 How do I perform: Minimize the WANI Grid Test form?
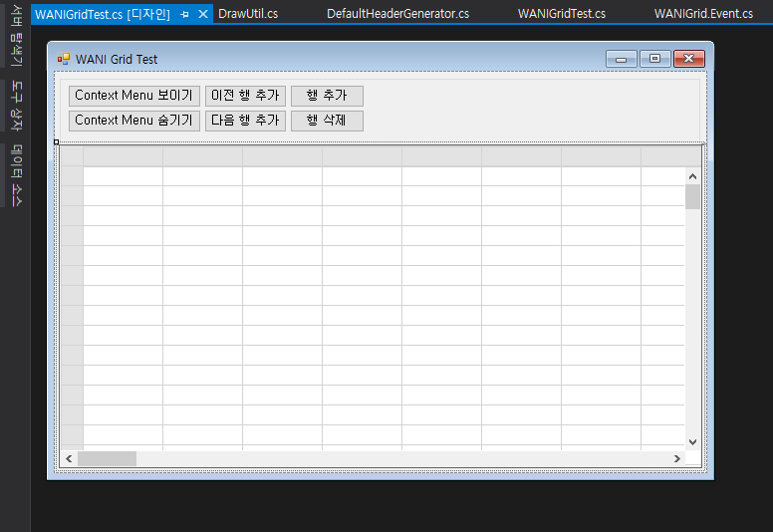tap(622, 59)
